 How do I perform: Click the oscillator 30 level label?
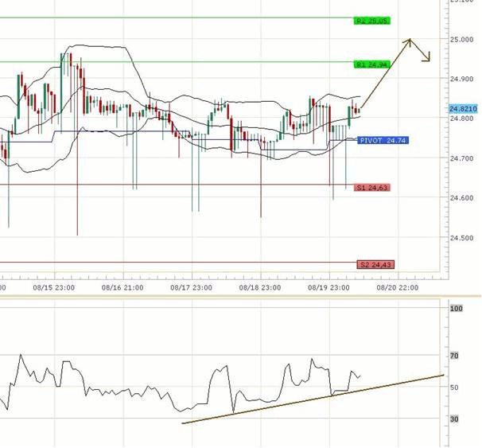point(454,419)
